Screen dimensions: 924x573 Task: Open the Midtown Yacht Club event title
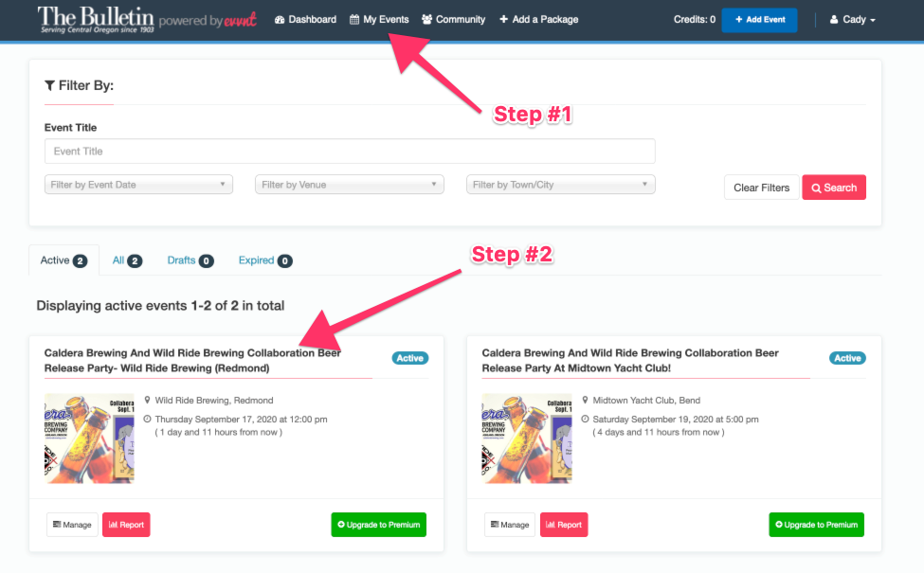[x=630, y=361]
